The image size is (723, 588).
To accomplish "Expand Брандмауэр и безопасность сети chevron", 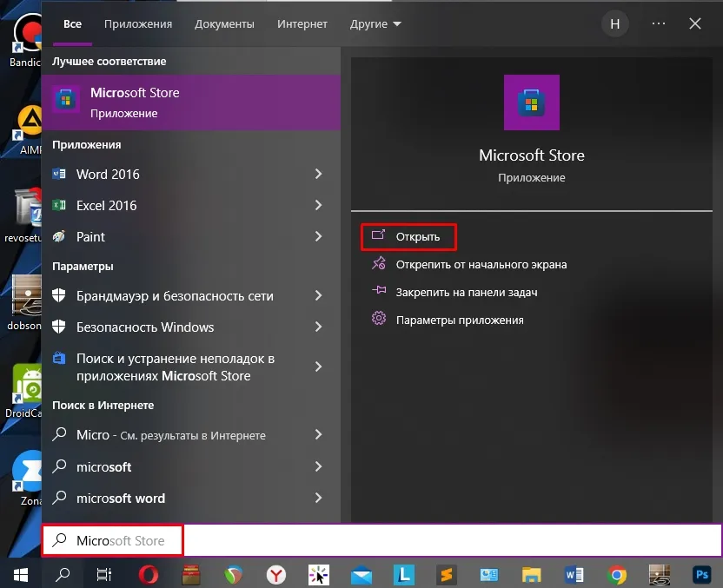I will [x=318, y=295].
